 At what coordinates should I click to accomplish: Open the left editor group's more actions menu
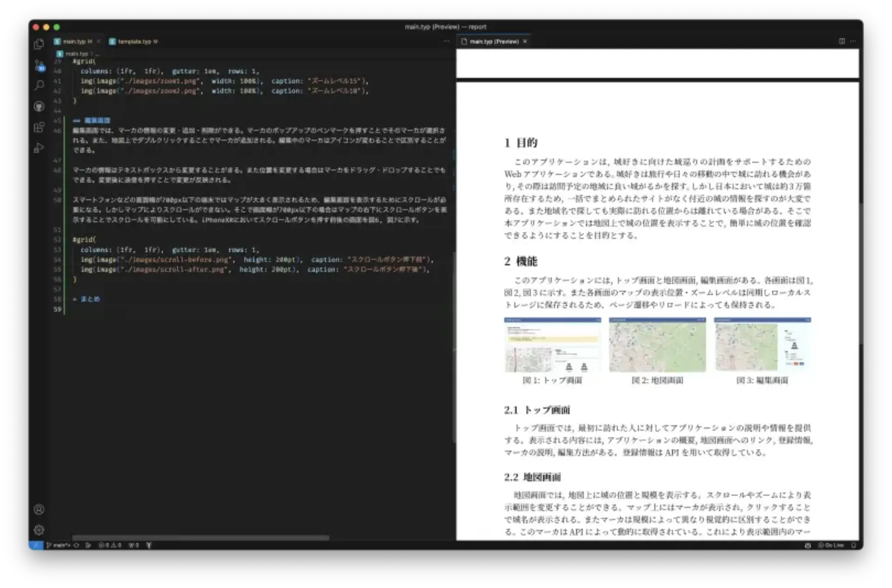click(446, 41)
